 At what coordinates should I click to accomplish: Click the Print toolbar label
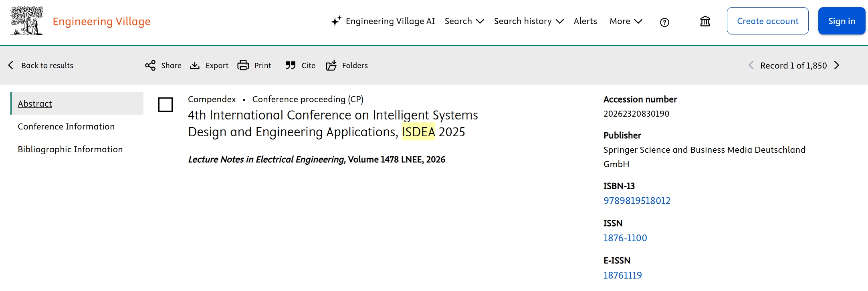coord(263,65)
